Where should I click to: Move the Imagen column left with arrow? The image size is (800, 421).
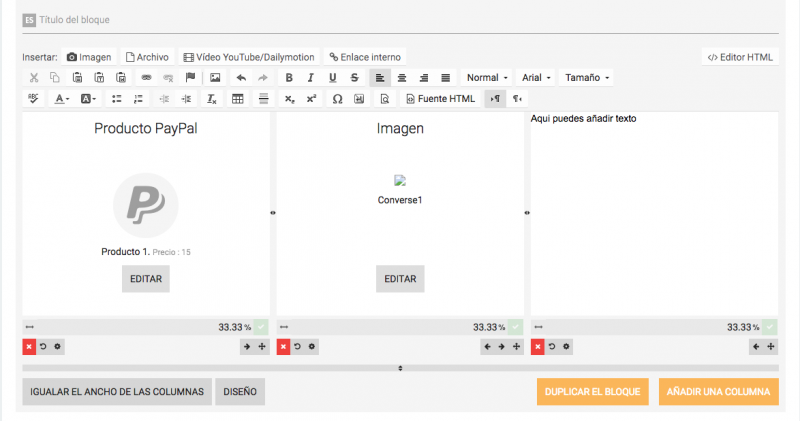pyautogui.click(x=487, y=346)
